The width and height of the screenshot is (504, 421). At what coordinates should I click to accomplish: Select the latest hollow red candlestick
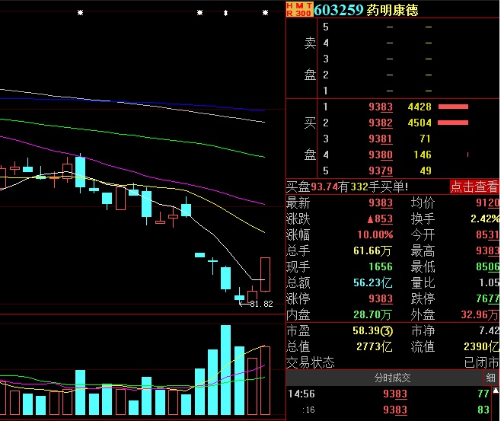click(x=265, y=274)
